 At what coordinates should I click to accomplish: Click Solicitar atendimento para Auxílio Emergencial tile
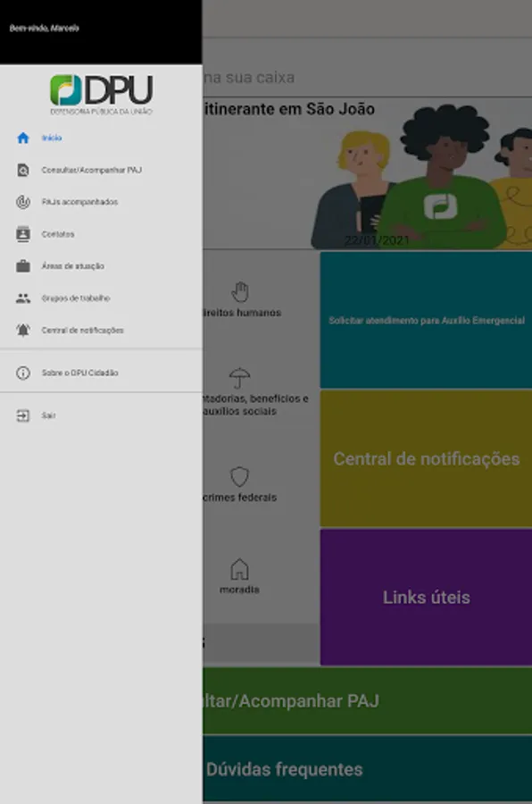coord(426,320)
